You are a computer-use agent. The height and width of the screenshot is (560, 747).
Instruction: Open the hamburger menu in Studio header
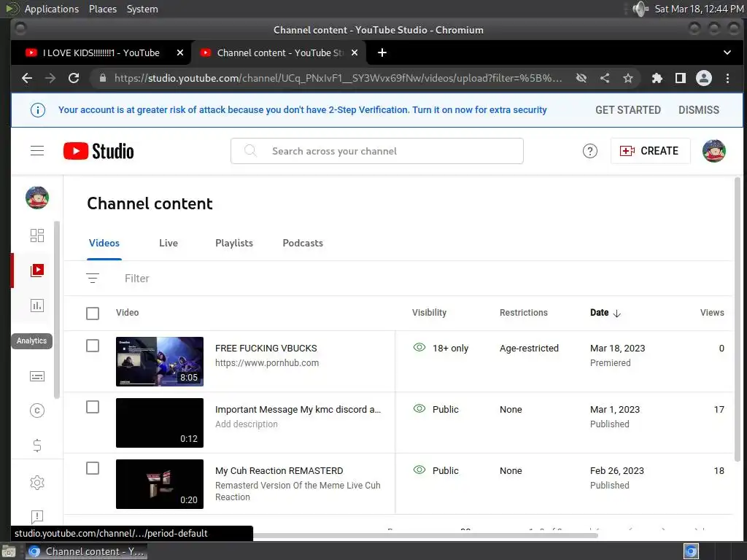37,151
